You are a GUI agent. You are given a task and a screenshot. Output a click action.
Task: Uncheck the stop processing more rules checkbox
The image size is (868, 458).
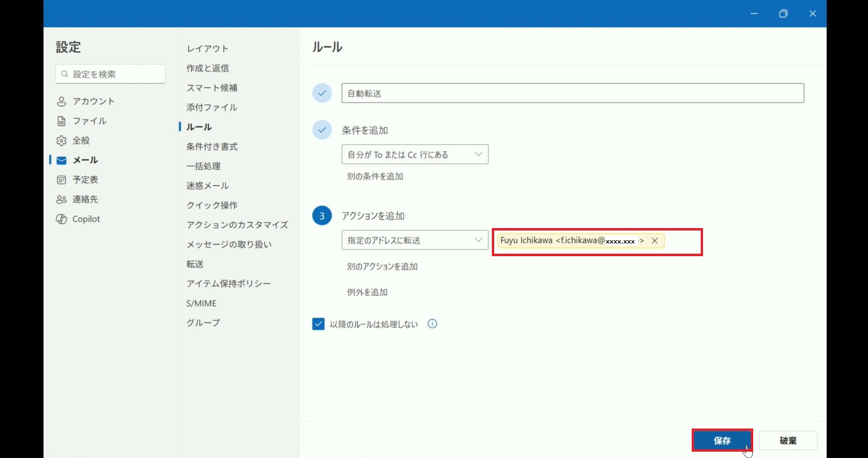[x=318, y=324]
